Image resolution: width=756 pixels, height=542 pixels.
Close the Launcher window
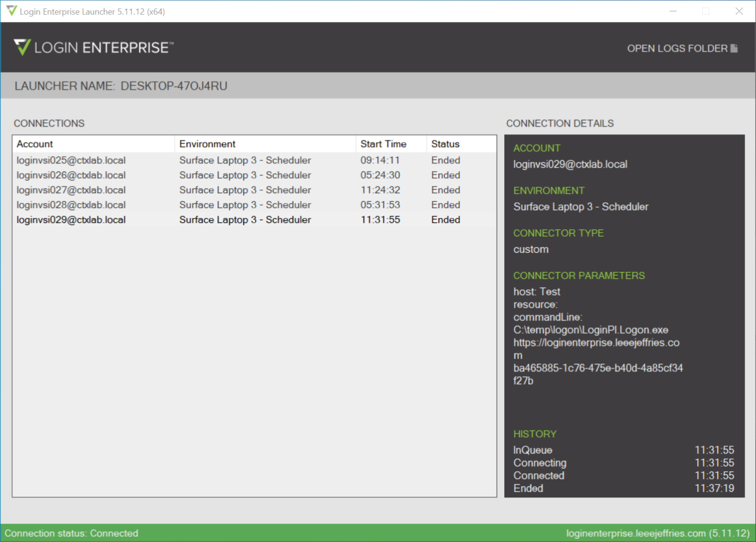pyautogui.click(x=739, y=11)
